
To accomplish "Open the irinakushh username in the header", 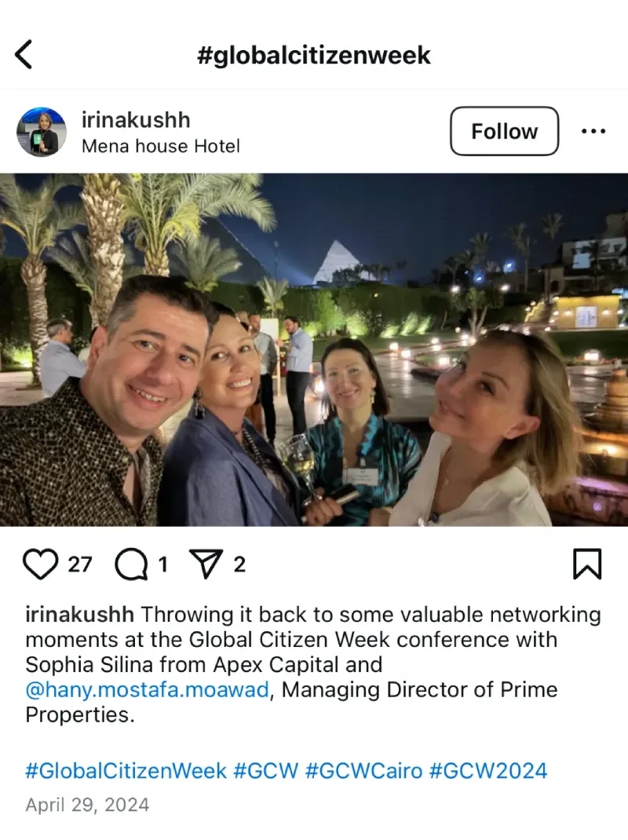I will (x=136, y=120).
